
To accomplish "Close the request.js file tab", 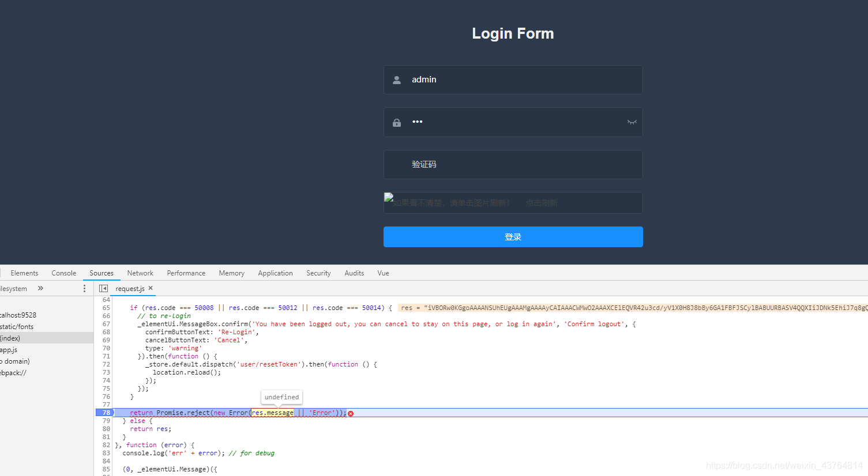I will tap(151, 288).
